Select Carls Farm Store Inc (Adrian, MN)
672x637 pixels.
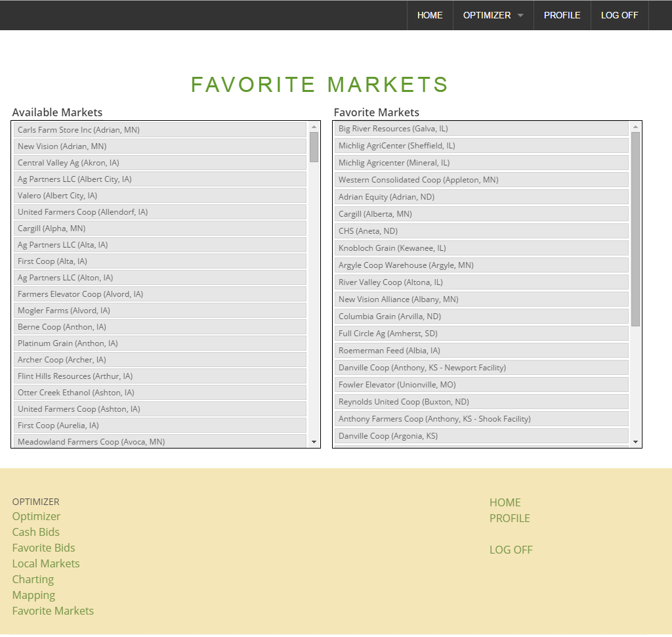point(160,130)
